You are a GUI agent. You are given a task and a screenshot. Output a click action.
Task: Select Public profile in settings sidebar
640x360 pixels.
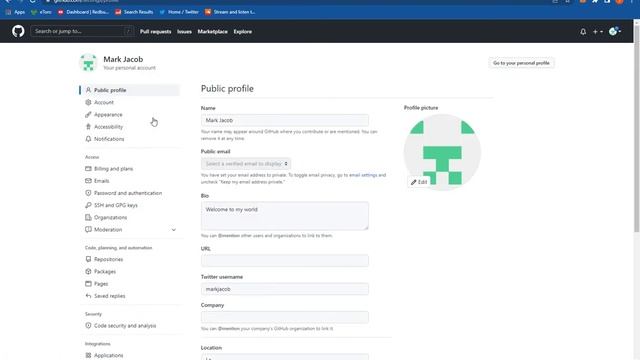130,90
